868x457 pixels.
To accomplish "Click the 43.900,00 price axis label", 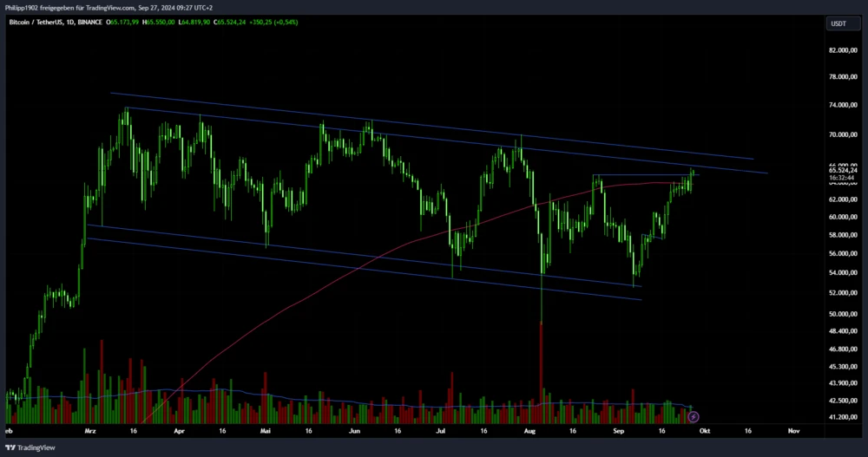I will [843, 383].
